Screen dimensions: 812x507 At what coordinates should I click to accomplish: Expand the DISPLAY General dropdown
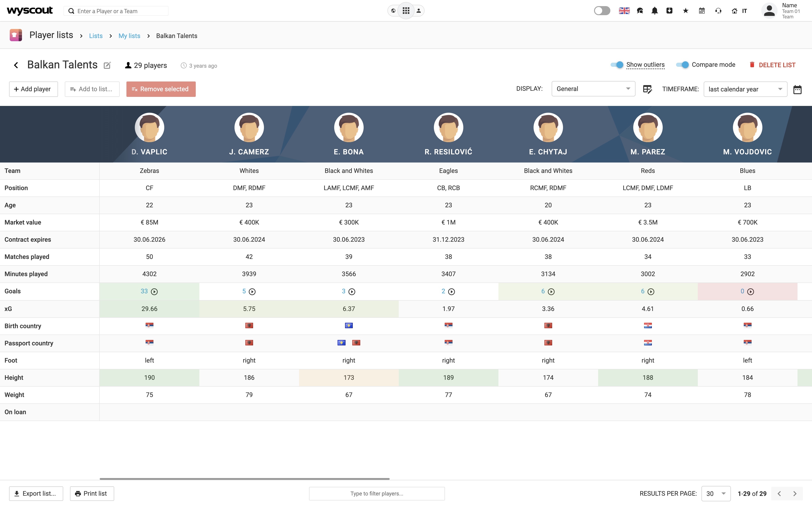[x=593, y=89]
